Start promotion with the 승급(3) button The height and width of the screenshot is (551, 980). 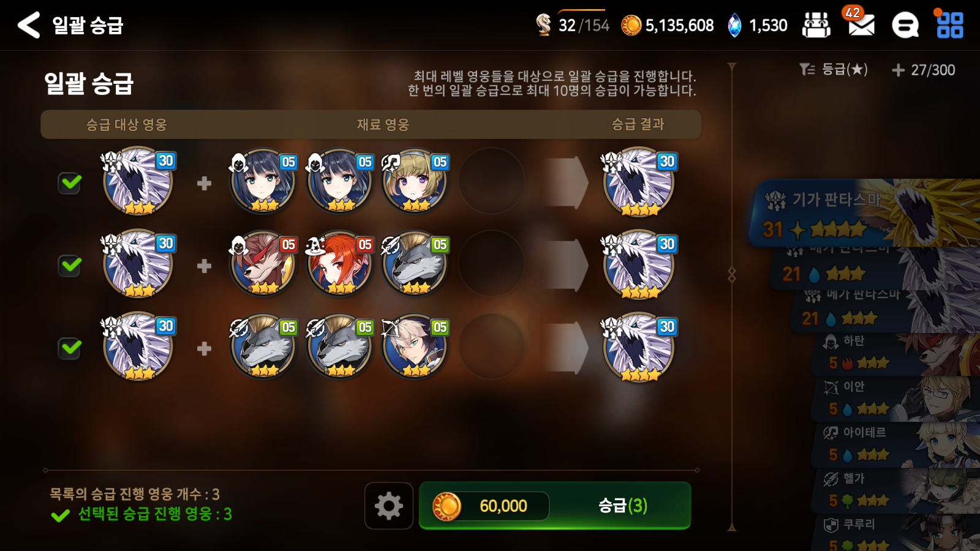coord(555,506)
